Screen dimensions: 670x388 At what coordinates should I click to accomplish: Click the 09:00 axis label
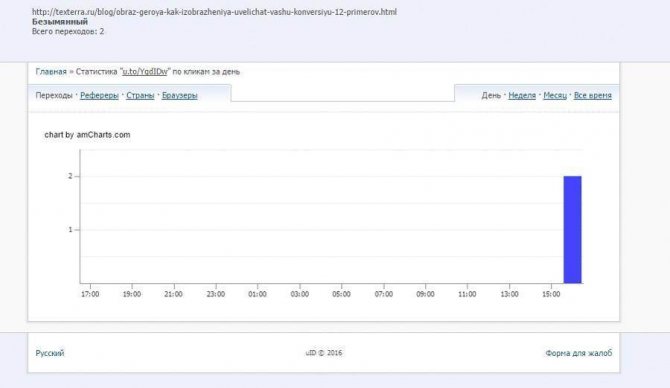425,294
